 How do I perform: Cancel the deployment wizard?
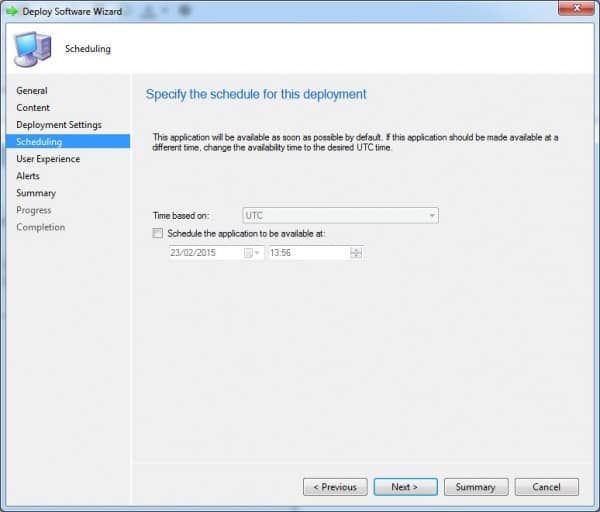pyautogui.click(x=546, y=487)
